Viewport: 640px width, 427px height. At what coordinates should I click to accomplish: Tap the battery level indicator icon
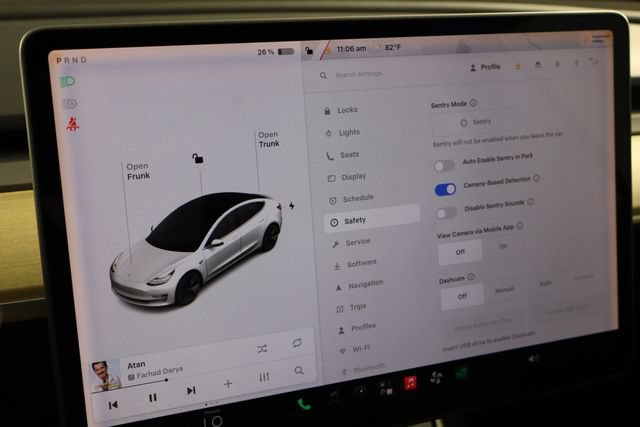coord(286,51)
